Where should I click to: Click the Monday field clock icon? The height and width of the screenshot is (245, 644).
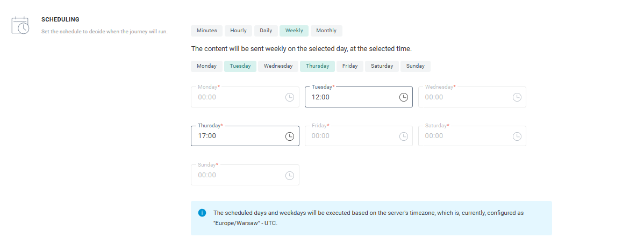tap(290, 97)
